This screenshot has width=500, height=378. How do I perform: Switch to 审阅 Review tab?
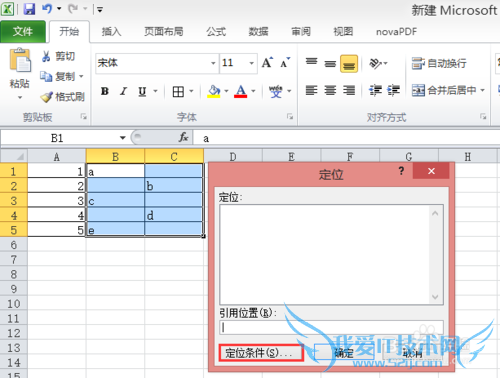pyautogui.click(x=301, y=32)
